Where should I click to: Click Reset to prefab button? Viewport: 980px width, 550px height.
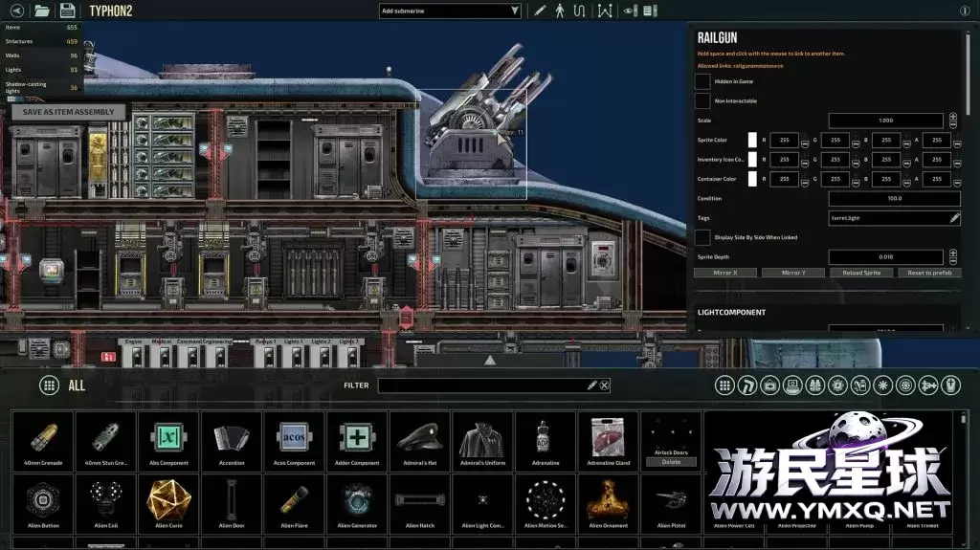929,273
